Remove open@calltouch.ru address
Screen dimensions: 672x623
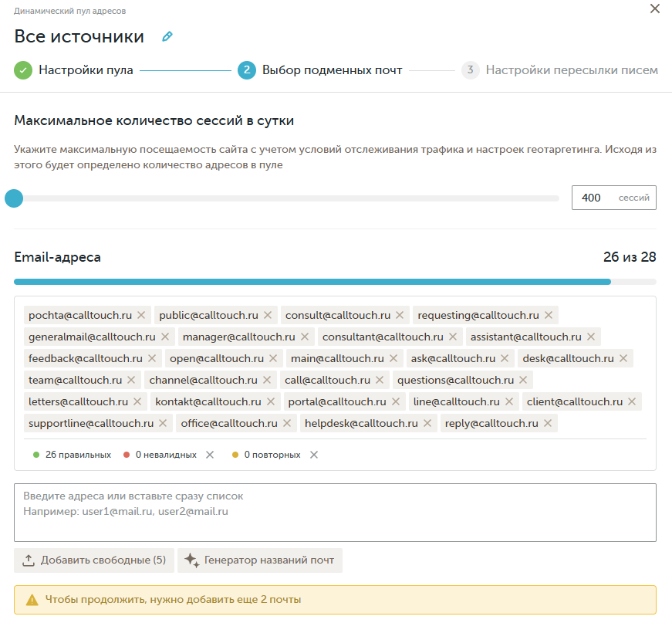[x=273, y=358]
